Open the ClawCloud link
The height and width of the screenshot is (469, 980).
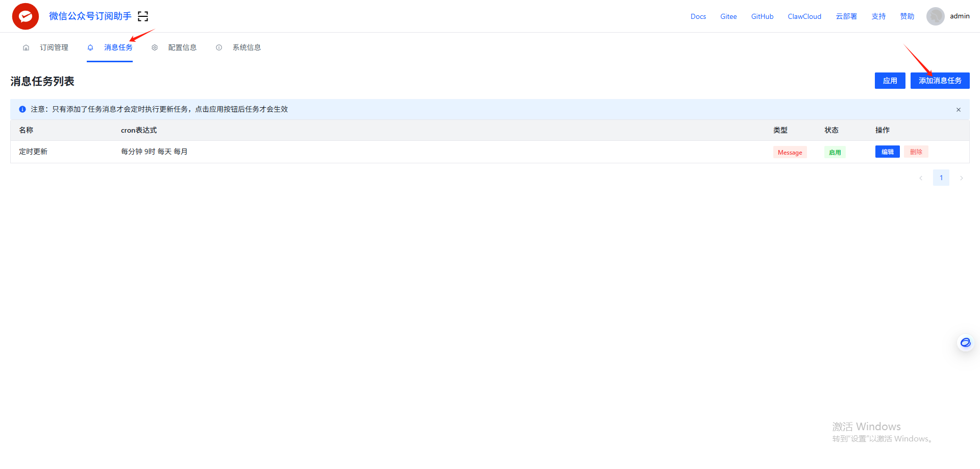[x=804, y=16]
